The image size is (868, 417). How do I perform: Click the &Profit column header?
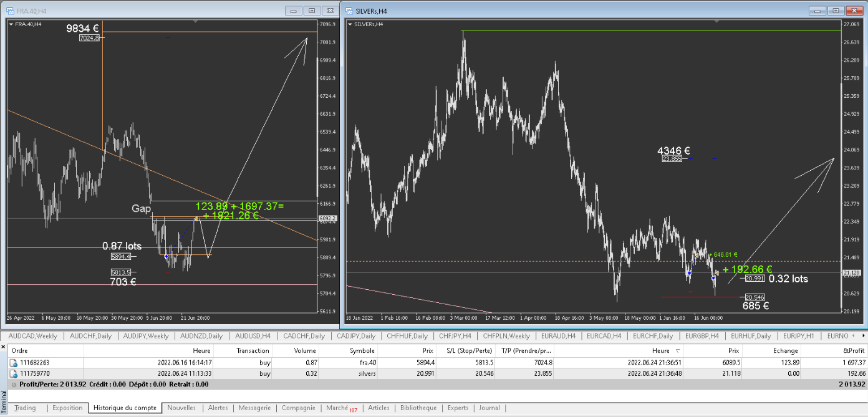click(852, 350)
